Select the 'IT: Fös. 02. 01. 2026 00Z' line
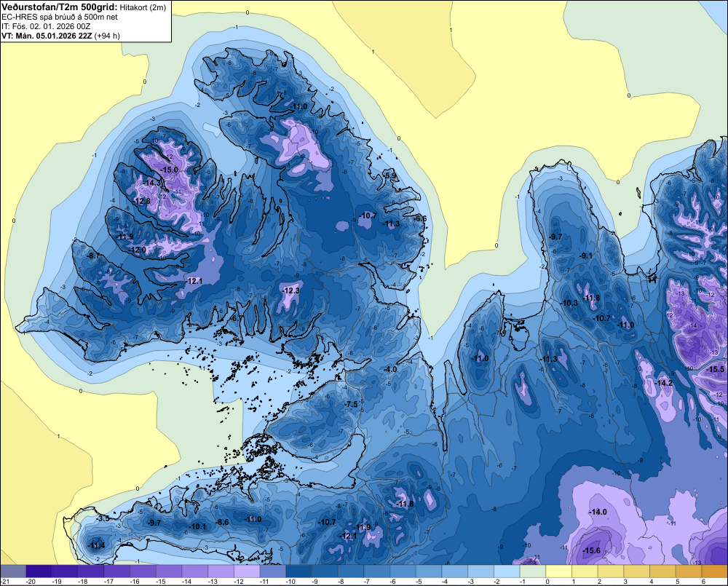Screen dimensions: 728x586 (x=45, y=26)
